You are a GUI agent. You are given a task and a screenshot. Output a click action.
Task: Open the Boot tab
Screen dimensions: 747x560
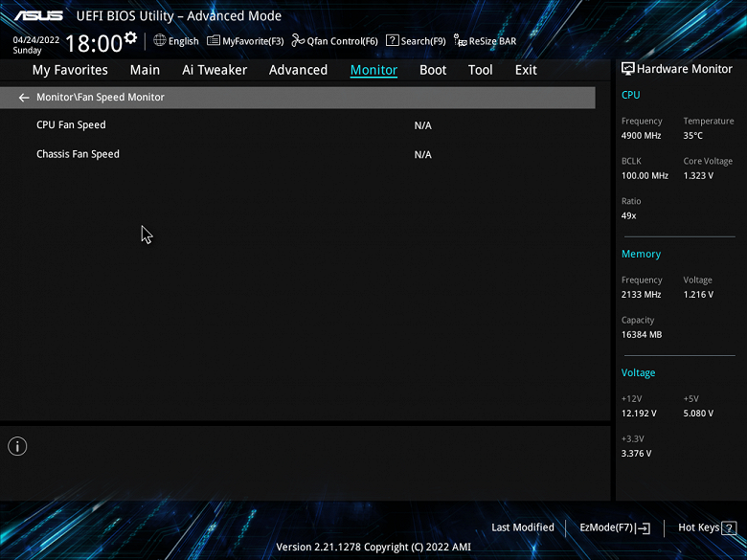(433, 70)
